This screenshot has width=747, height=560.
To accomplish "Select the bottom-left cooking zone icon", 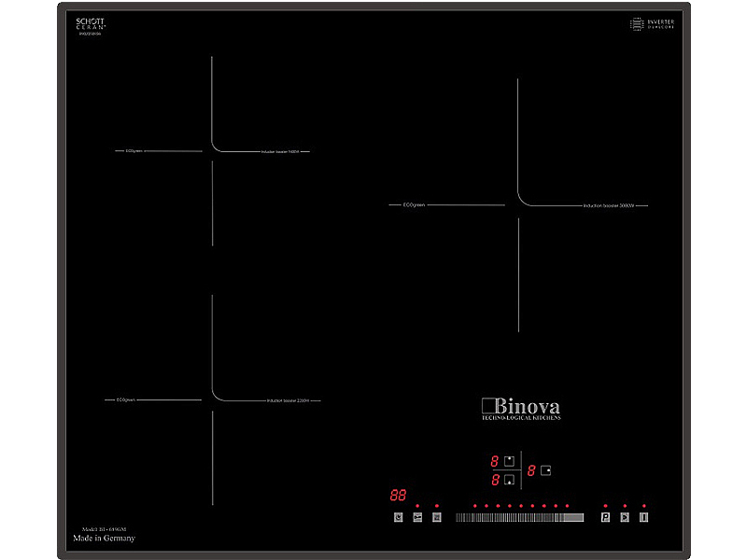I will (509, 481).
